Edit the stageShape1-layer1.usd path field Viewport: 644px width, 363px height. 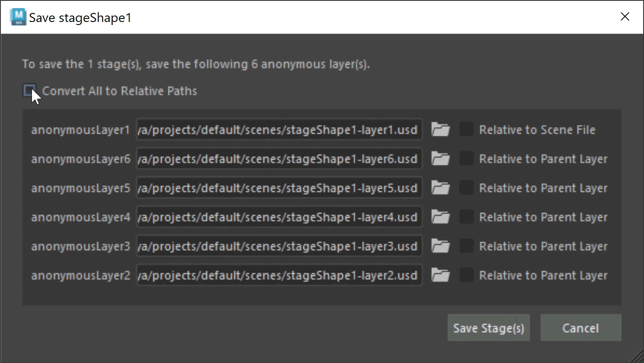pos(279,130)
